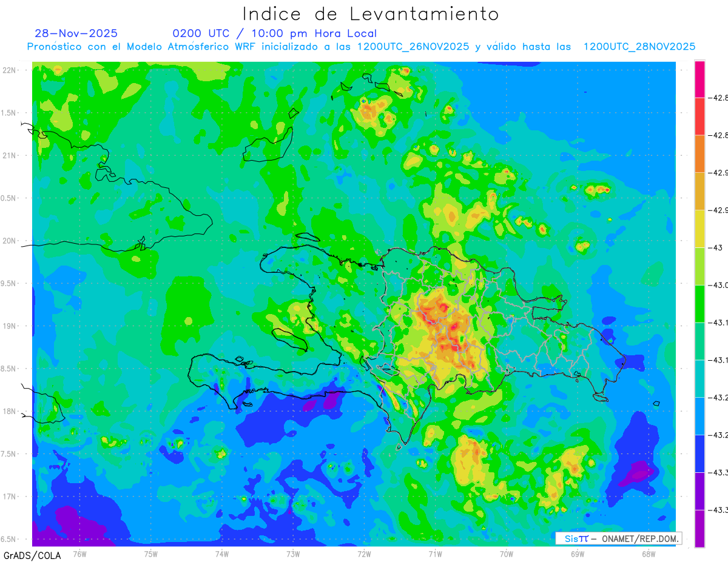Image resolution: width=728 pixels, height=562 pixels.
Task: Select the red color scale segment
Action: click(699, 116)
